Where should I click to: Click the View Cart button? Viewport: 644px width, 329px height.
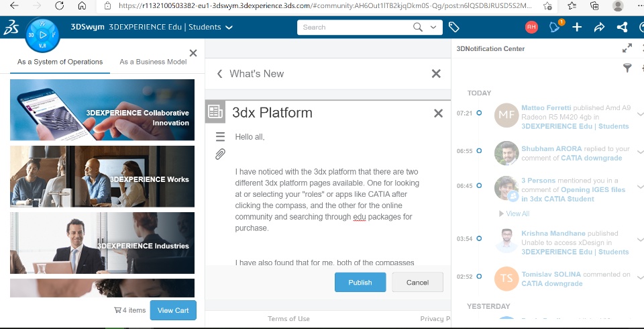(173, 310)
